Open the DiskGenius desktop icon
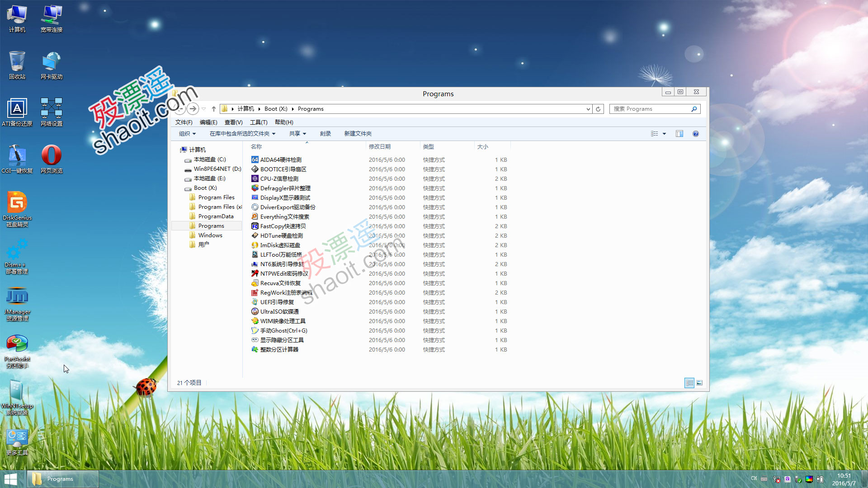 [17, 209]
